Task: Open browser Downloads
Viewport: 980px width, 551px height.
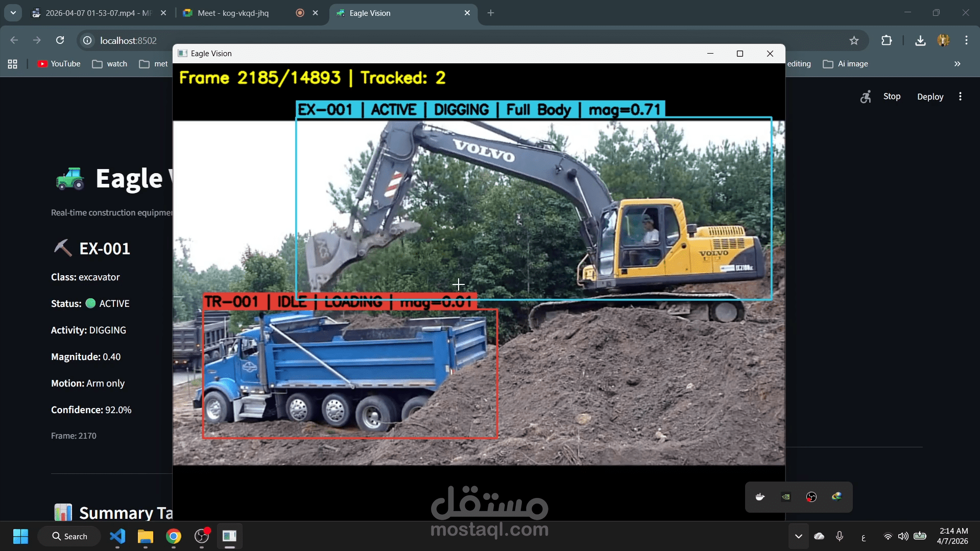Action: click(x=920, y=40)
